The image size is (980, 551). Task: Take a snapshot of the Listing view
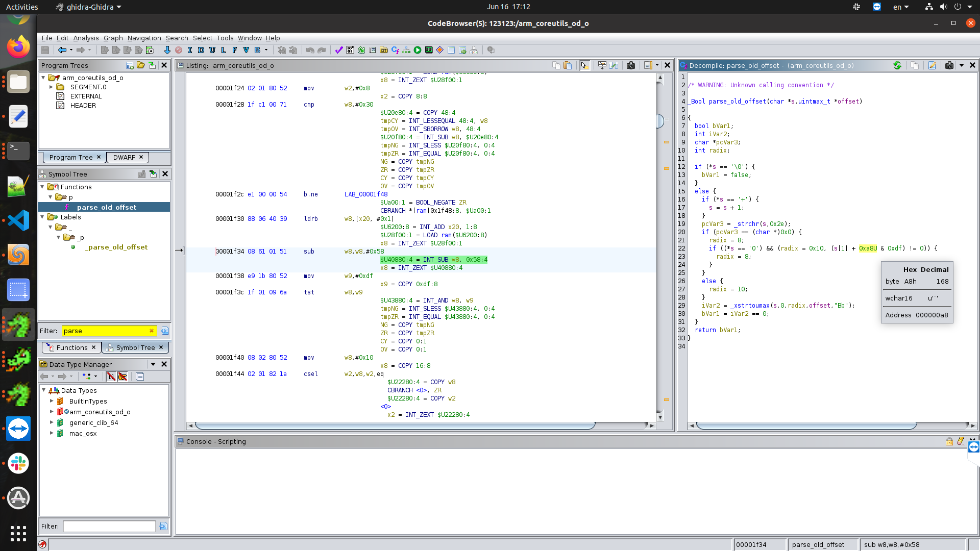[x=631, y=65]
